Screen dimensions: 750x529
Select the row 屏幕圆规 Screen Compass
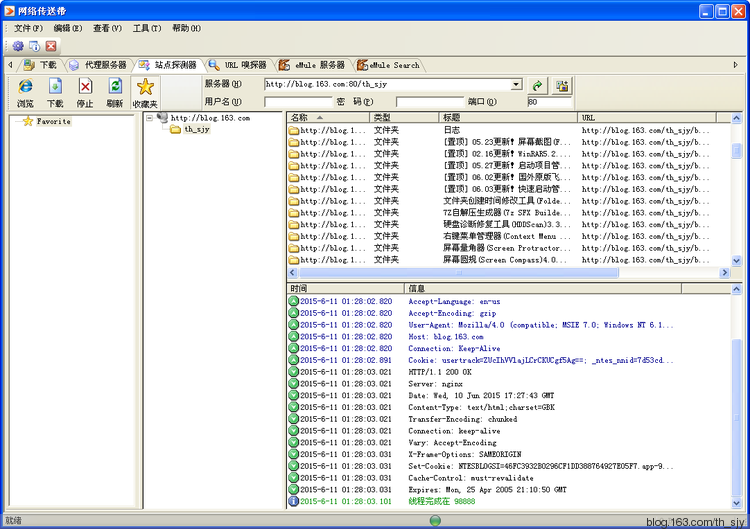[x=508, y=260]
